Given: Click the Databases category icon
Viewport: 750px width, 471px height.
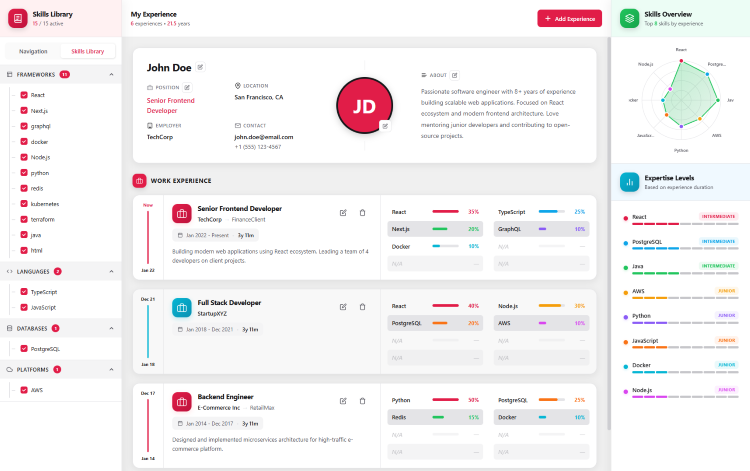Looking at the screenshot, I should (10, 329).
